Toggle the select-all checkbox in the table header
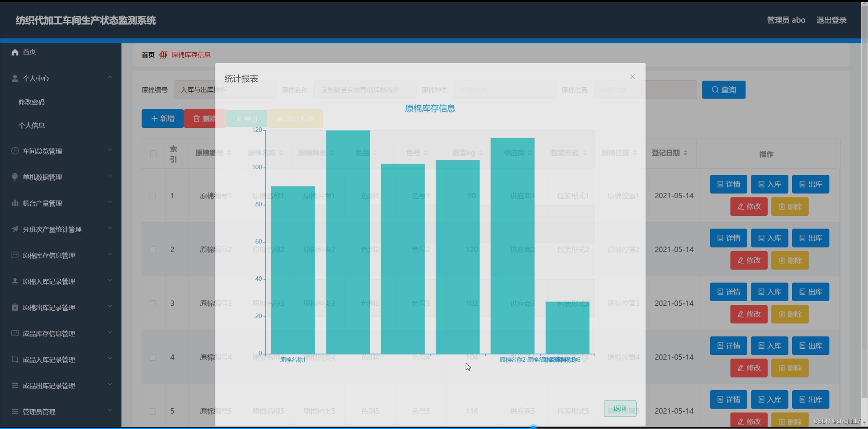This screenshot has width=868, height=429. pos(153,154)
